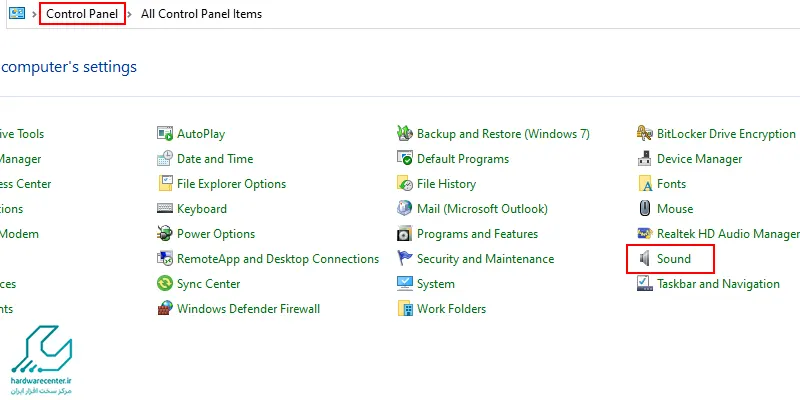Click the Default Programs icon
This screenshot has width=800, height=400.
405,159
